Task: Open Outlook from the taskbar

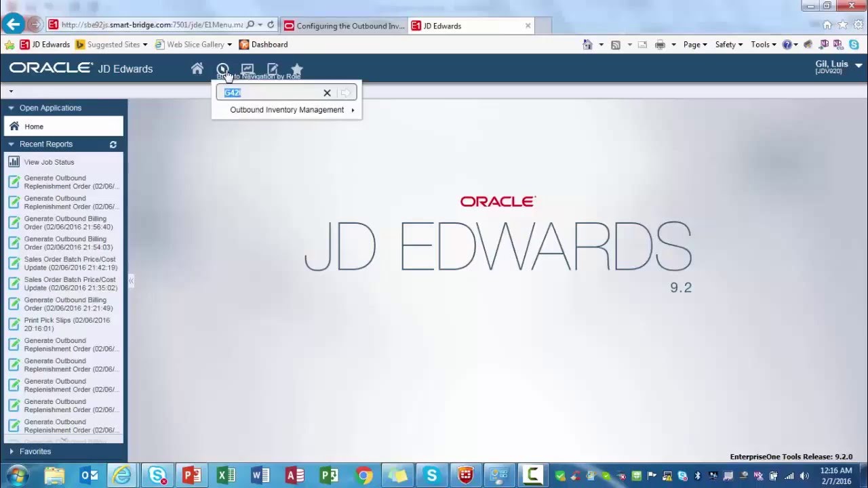Action: (x=89, y=476)
